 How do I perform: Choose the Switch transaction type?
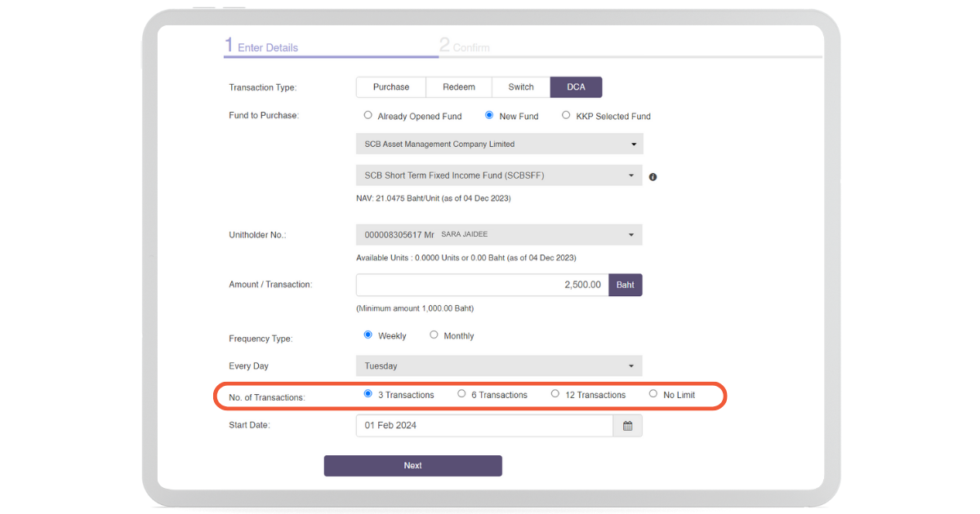(521, 87)
